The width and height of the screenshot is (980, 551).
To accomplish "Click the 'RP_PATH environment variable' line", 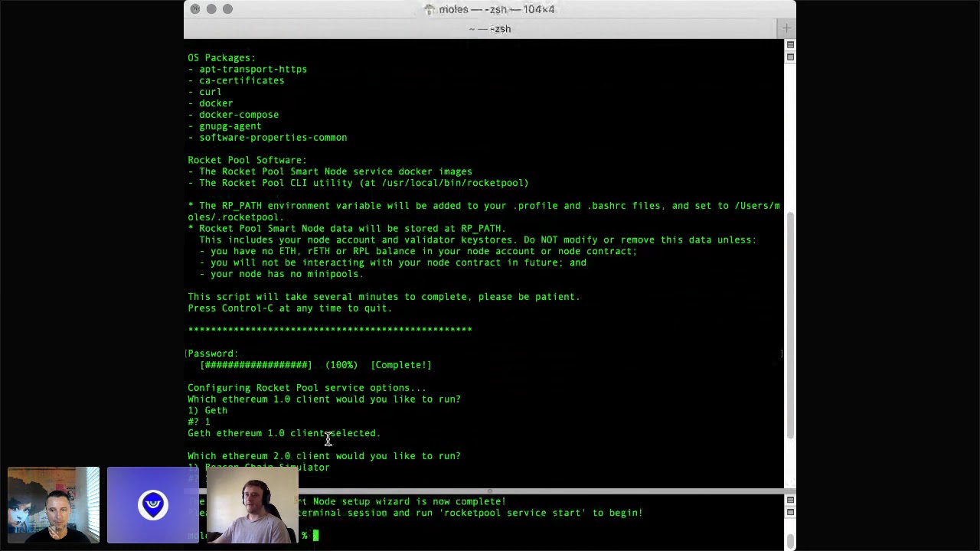I will point(484,206).
